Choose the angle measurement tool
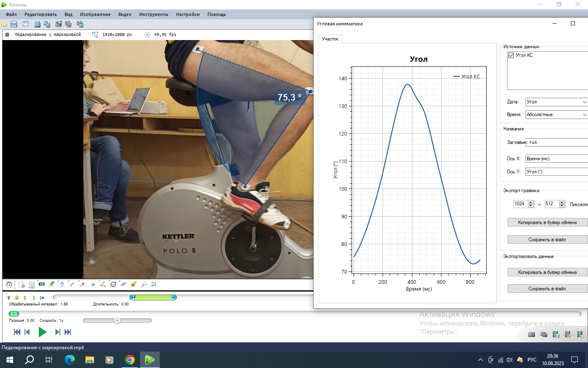Screen dimensions: 588x368 click(102, 284)
